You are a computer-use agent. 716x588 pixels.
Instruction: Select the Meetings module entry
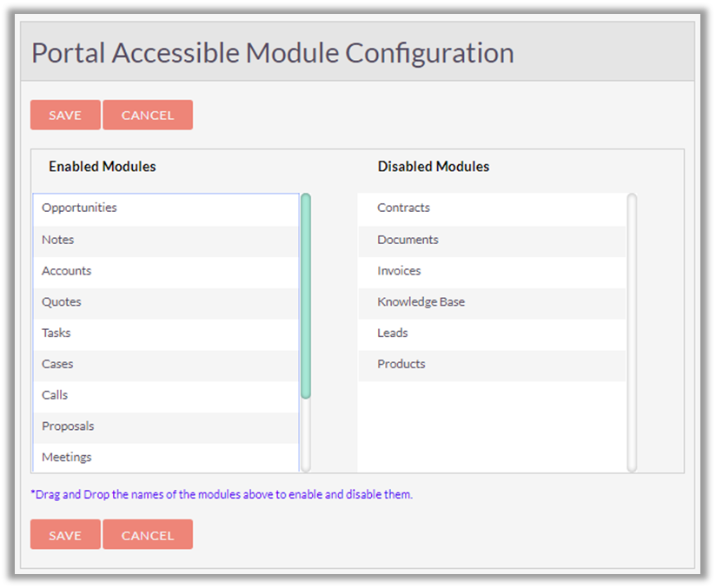coord(67,457)
